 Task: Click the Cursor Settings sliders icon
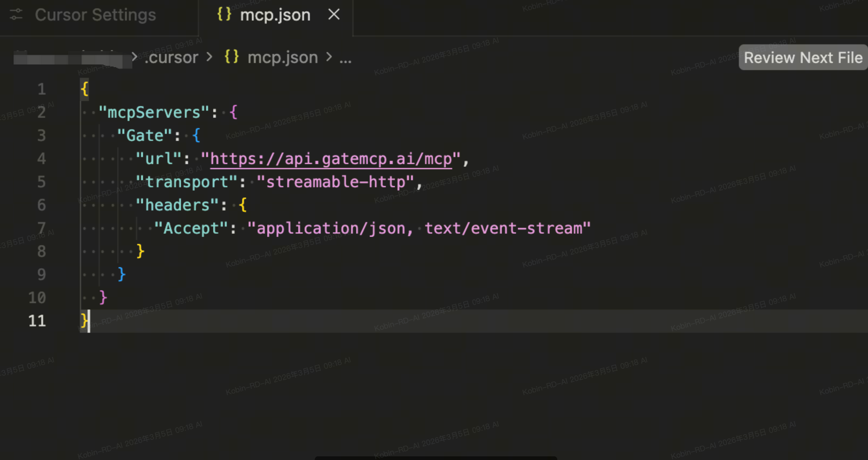pyautogui.click(x=16, y=14)
